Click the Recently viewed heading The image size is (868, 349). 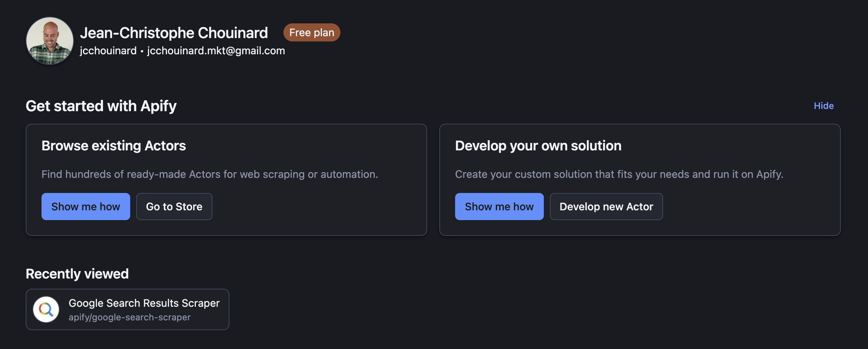[x=77, y=274]
